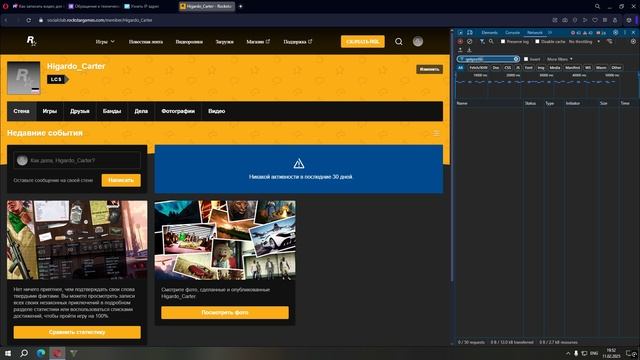Open DevTools more options kebab menu

click(624, 32)
